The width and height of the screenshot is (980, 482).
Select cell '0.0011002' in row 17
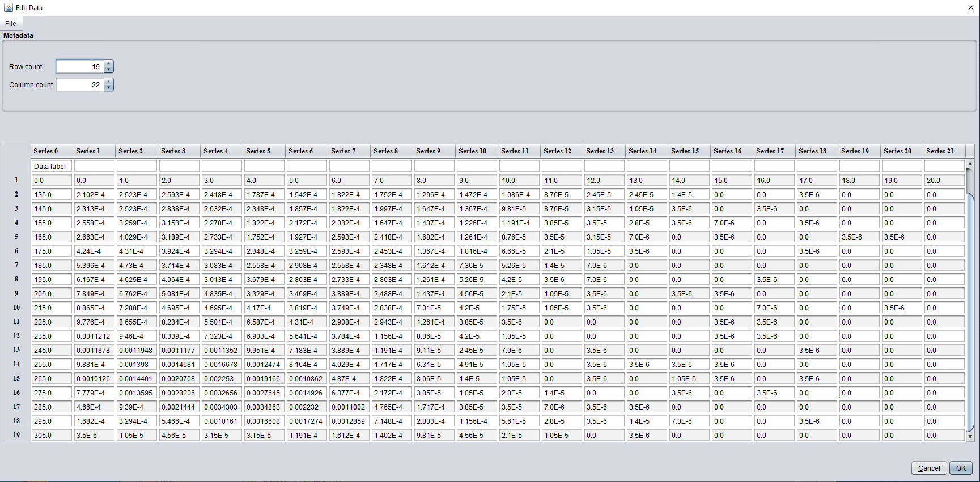(x=349, y=407)
